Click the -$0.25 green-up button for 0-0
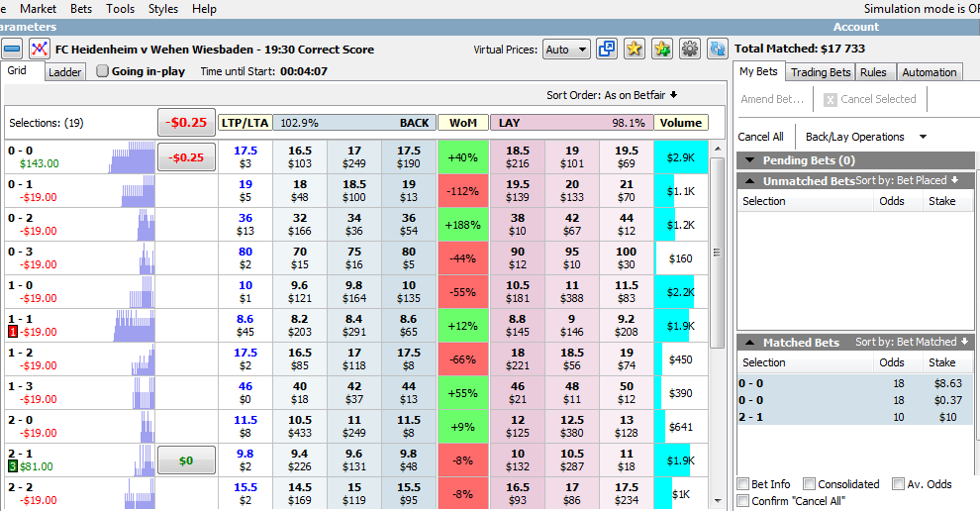The height and width of the screenshot is (511, 980). click(186, 157)
